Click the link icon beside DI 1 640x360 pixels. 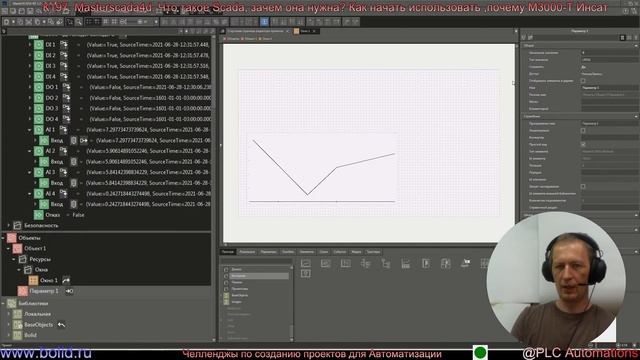click(x=64, y=44)
